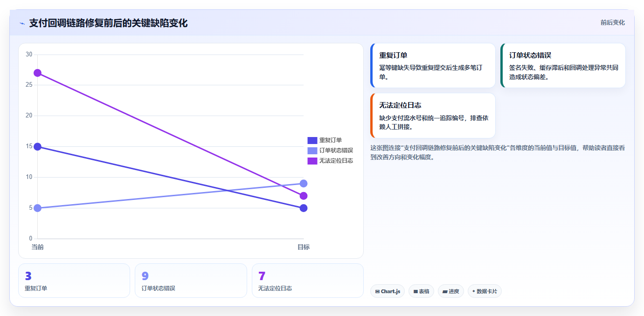Open the 订单状态错误 description card
Image resolution: width=644 pixels, height=316 pixels.
pyautogui.click(x=563, y=65)
